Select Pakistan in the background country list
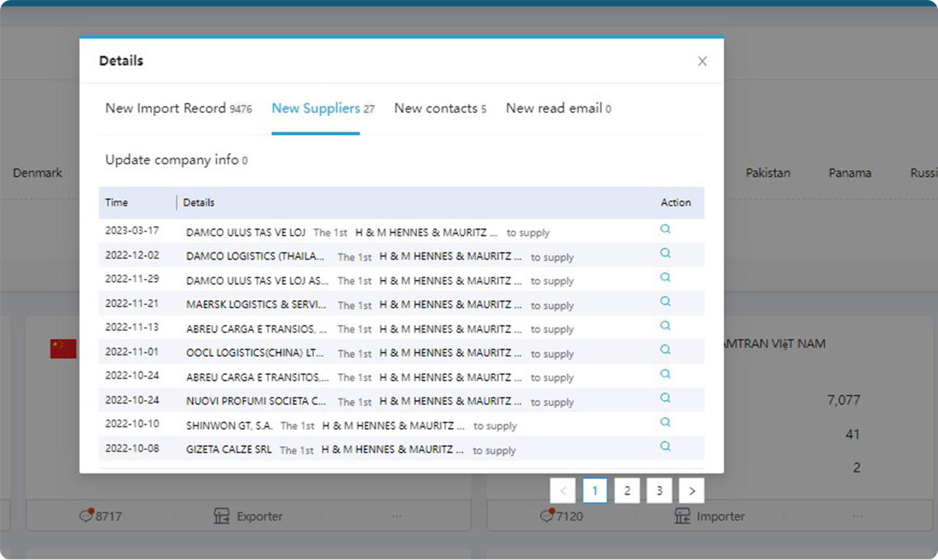Image resolution: width=938 pixels, height=560 pixels. [x=768, y=173]
